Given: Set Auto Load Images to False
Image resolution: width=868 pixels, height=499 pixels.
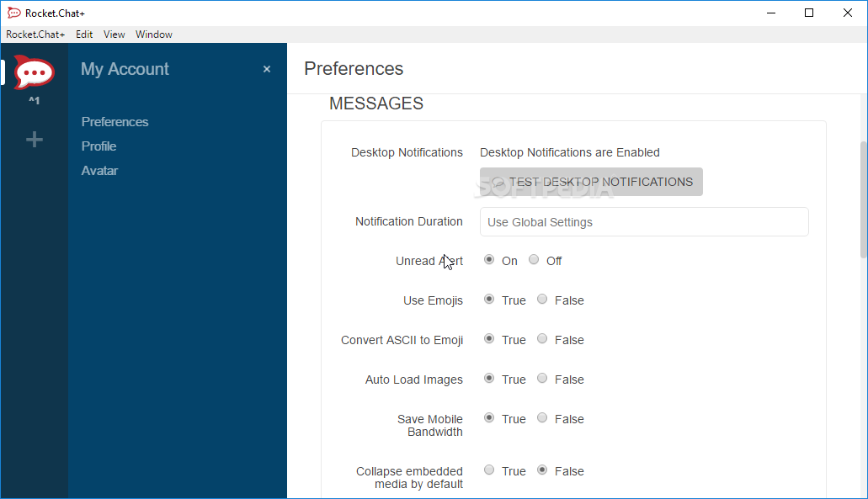Looking at the screenshot, I should click(542, 379).
